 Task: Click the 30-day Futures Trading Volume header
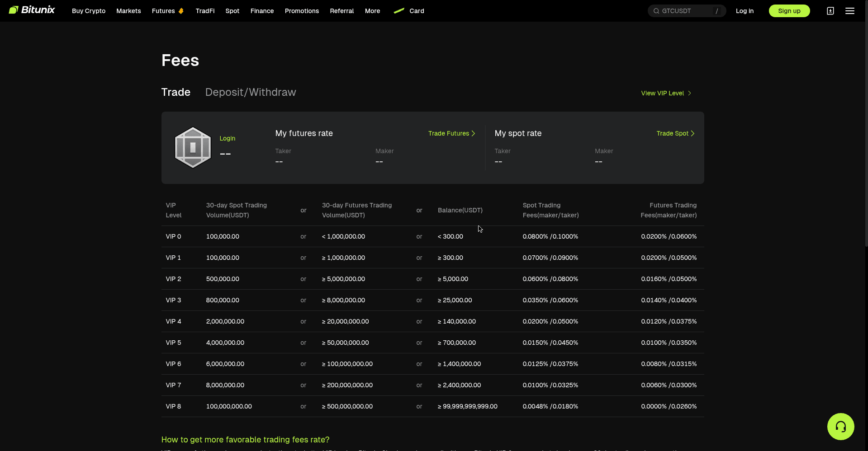(x=357, y=210)
